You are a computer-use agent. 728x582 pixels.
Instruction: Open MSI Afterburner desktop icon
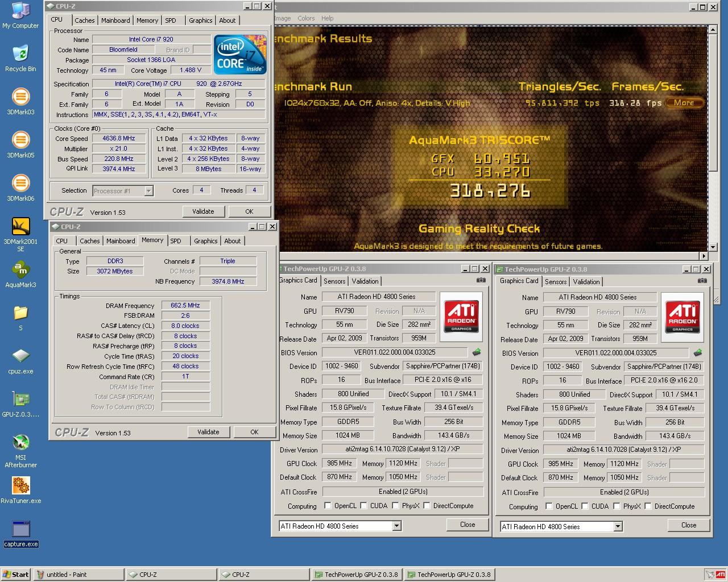tap(20, 450)
